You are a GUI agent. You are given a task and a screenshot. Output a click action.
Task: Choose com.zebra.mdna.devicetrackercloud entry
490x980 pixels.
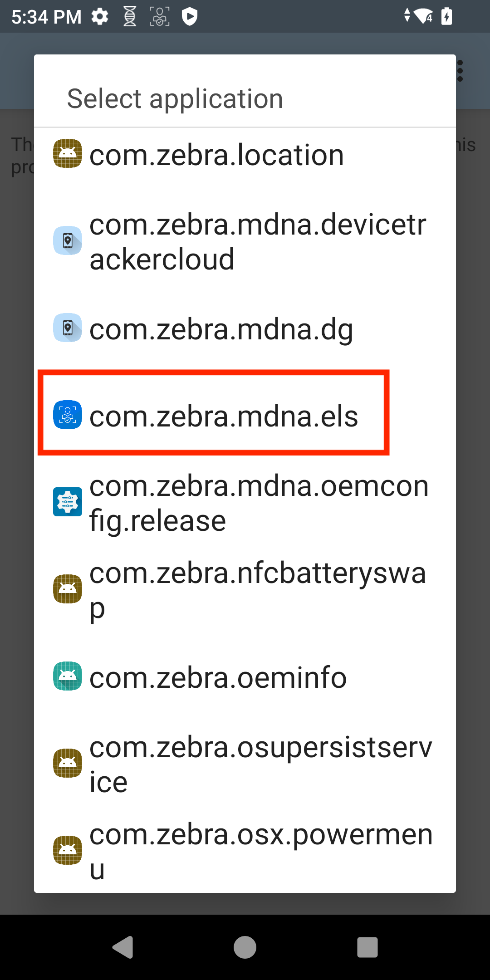[x=257, y=241]
